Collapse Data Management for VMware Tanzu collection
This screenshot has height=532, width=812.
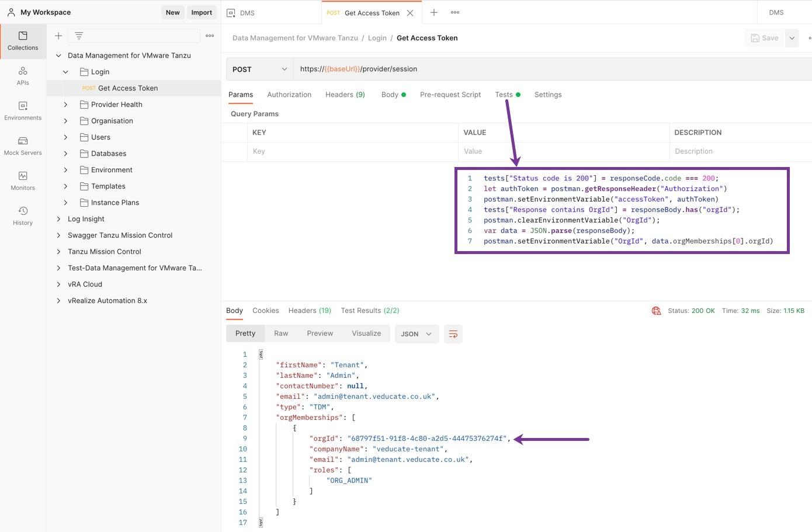pyautogui.click(x=58, y=55)
